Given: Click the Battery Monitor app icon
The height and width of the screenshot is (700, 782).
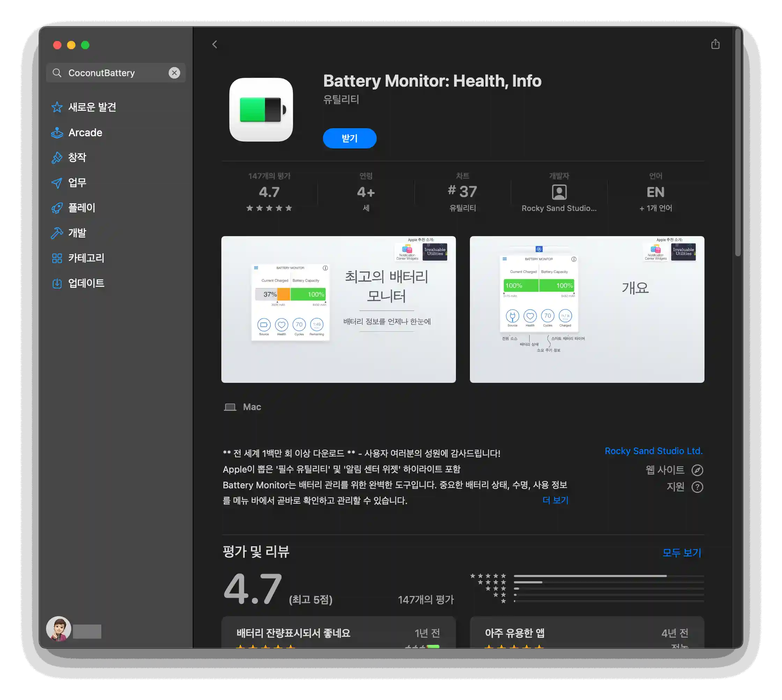Looking at the screenshot, I should click(x=261, y=110).
